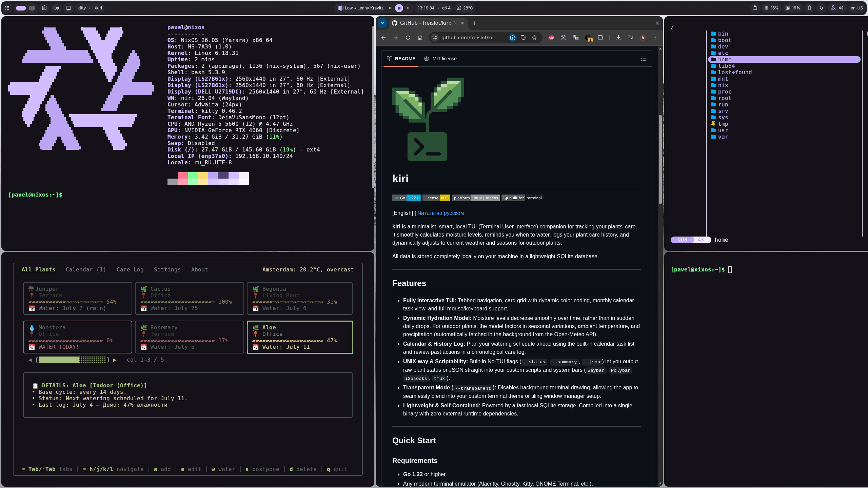
Task: Open the network status icon in the top bar
Action: (833, 8)
